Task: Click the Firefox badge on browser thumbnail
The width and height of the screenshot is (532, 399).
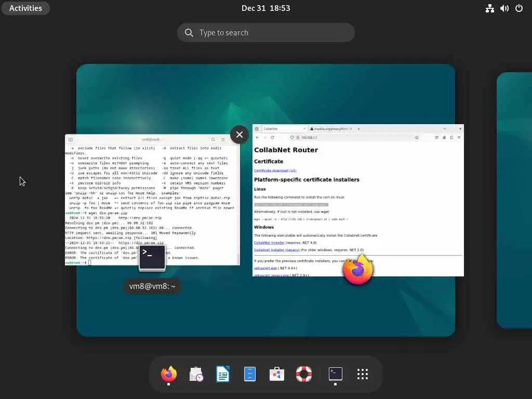Action: pos(357,270)
